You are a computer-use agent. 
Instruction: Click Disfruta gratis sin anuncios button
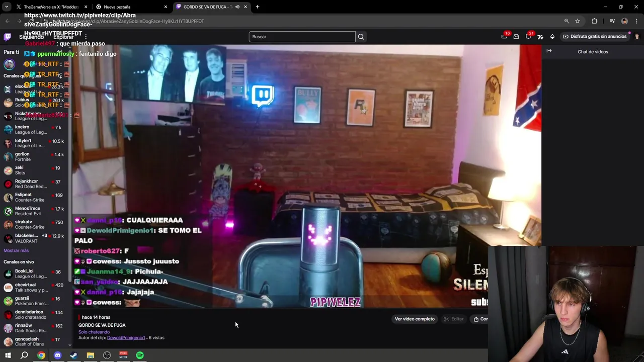pyautogui.click(x=595, y=37)
